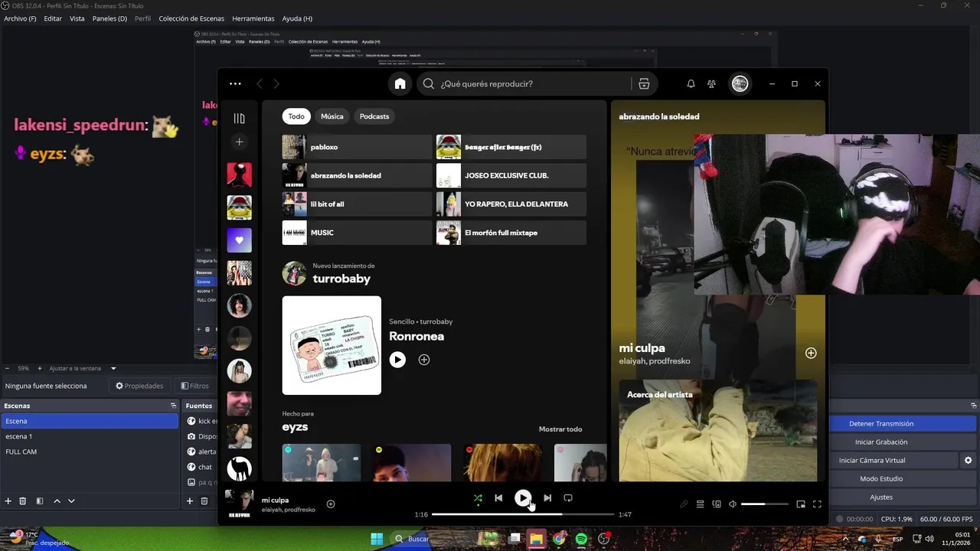The image size is (980, 551).
Task: Open the Acerca del artista card
Action: (x=717, y=431)
